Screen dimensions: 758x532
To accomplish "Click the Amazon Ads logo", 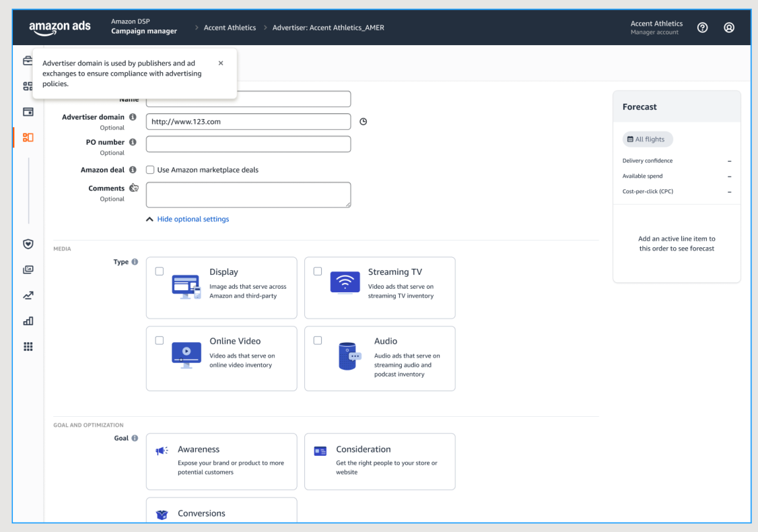I will pos(59,28).
